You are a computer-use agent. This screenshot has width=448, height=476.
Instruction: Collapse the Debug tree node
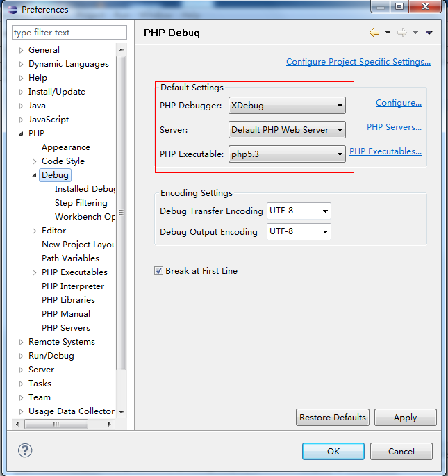click(x=34, y=175)
